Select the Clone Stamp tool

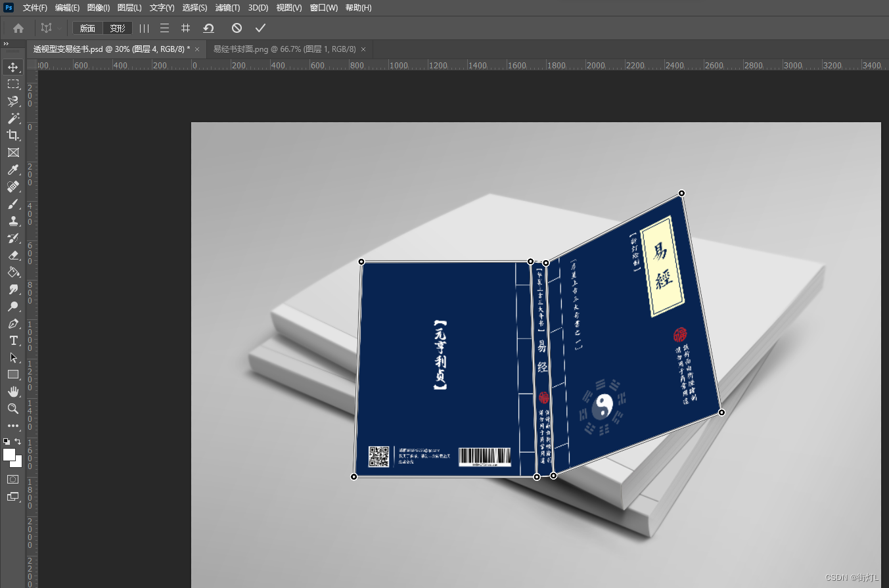pyautogui.click(x=13, y=221)
